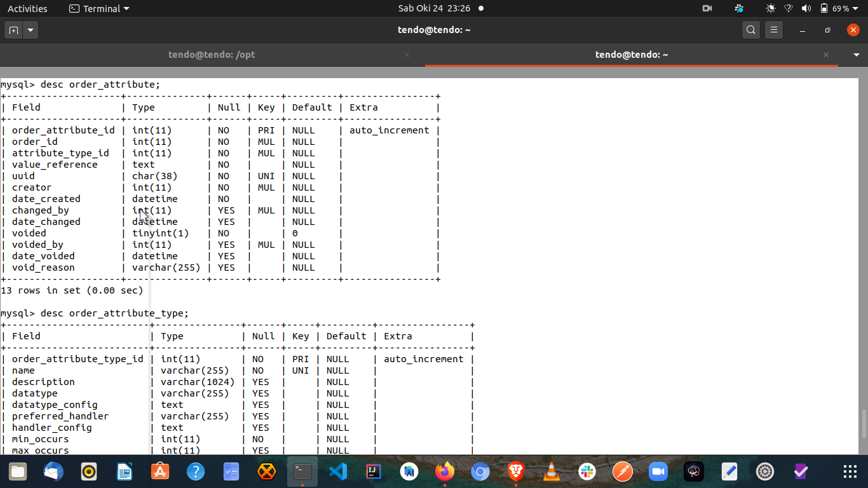Launch Visual Studio Code
This screenshot has height=488, width=868.
[x=338, y=471]
